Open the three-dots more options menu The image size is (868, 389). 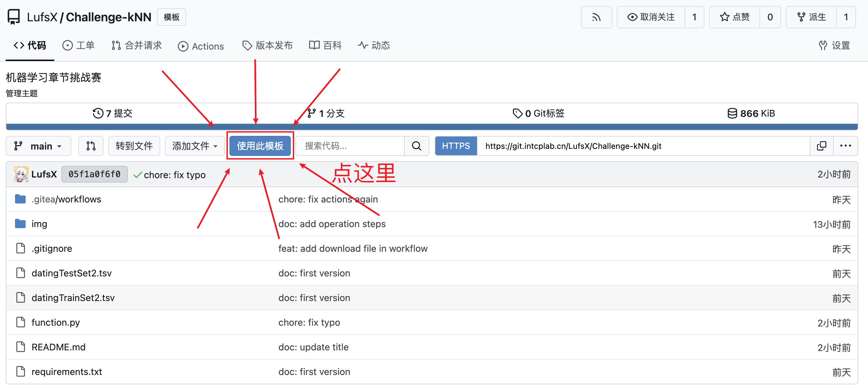click(x=845, y=146)
